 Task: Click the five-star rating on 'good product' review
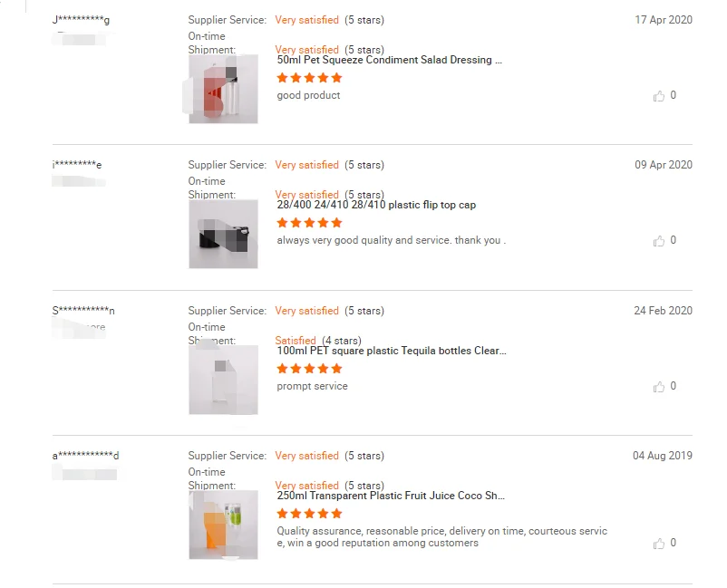(x=309, y=78)
